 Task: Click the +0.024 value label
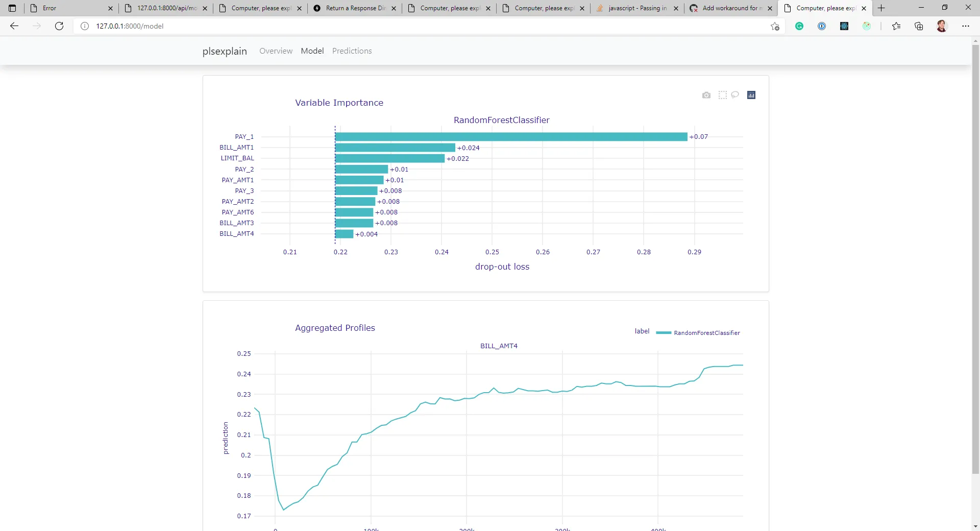(x=469, y=148)
